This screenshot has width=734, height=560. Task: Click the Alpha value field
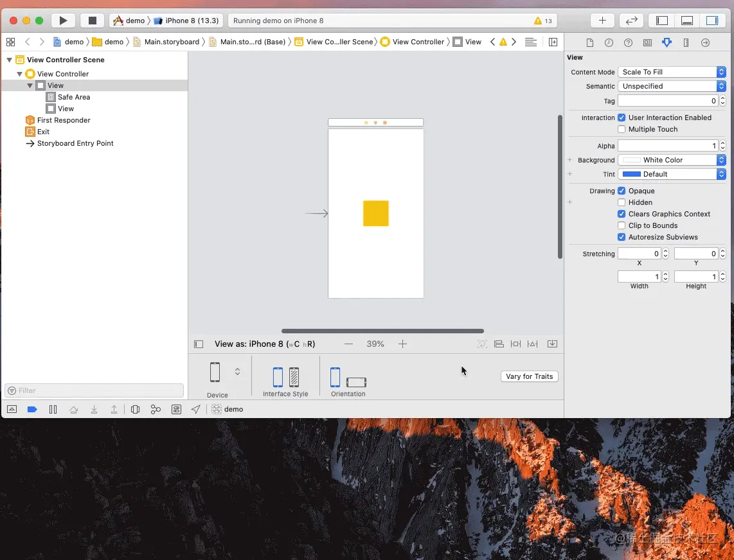[x=668, y=146]
